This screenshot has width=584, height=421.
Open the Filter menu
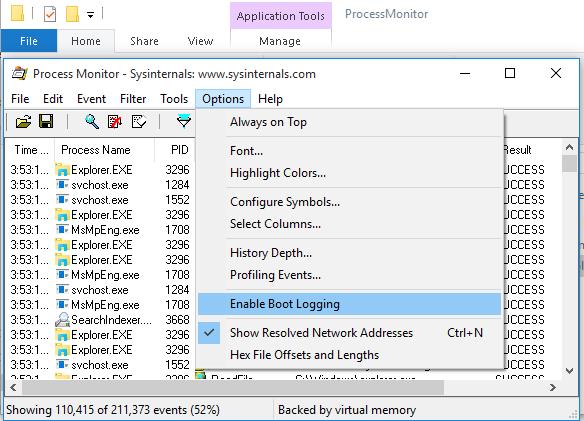(x=133, y=99)
